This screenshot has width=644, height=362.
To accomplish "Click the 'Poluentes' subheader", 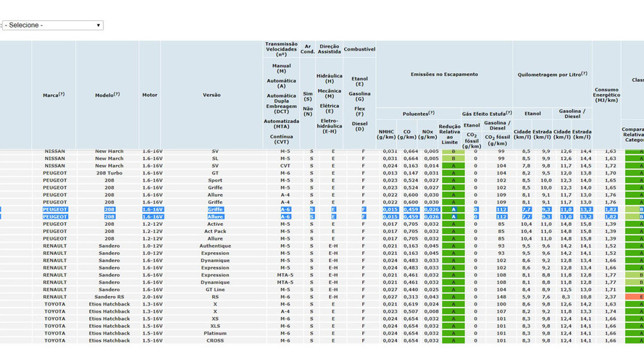I will (418, 113).
